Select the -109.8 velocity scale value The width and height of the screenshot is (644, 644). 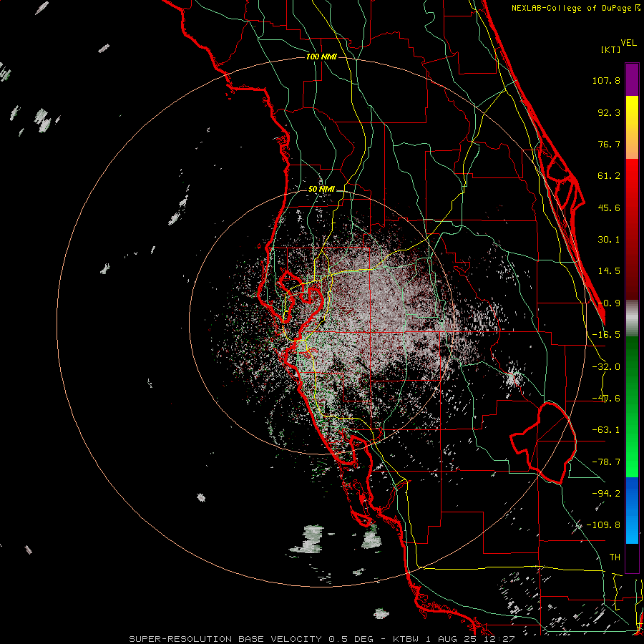click(603, 525)
